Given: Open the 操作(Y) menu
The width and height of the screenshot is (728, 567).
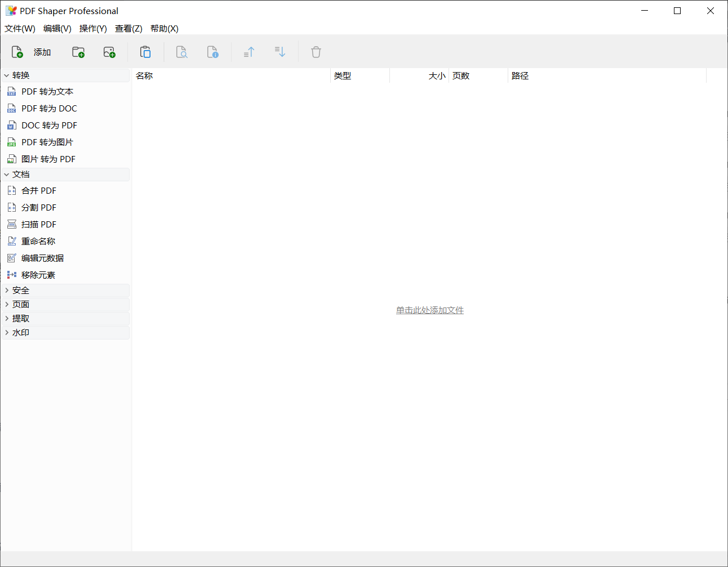Looking at the screenshot, I should [x=93, y=29].
